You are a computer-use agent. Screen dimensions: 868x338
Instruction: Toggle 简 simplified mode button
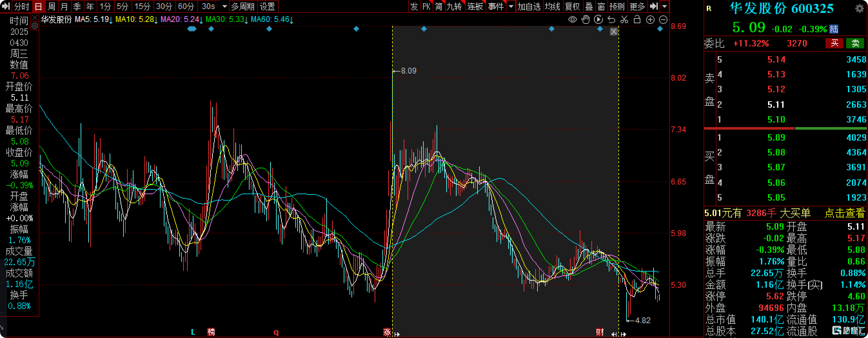(439, 6)
